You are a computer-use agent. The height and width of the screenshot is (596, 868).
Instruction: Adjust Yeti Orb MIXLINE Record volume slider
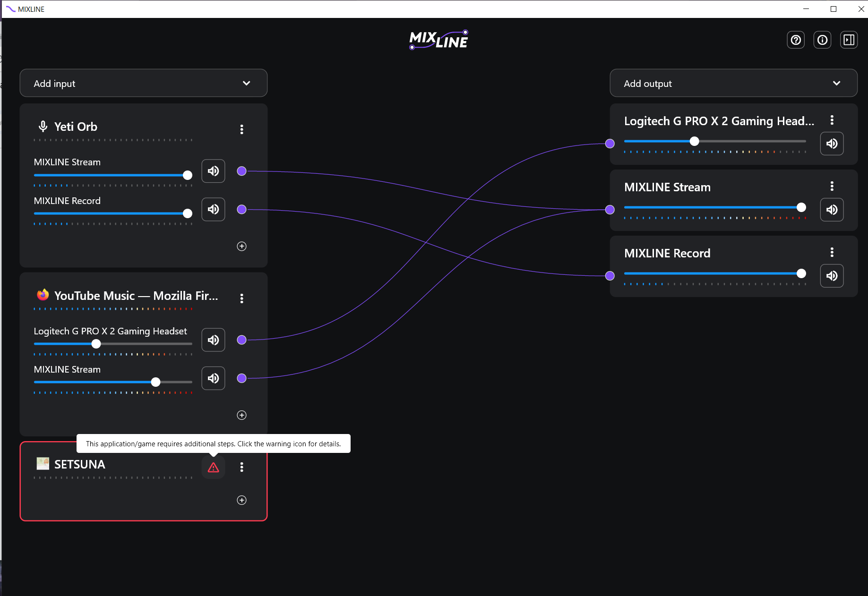[x=113, y=213]
